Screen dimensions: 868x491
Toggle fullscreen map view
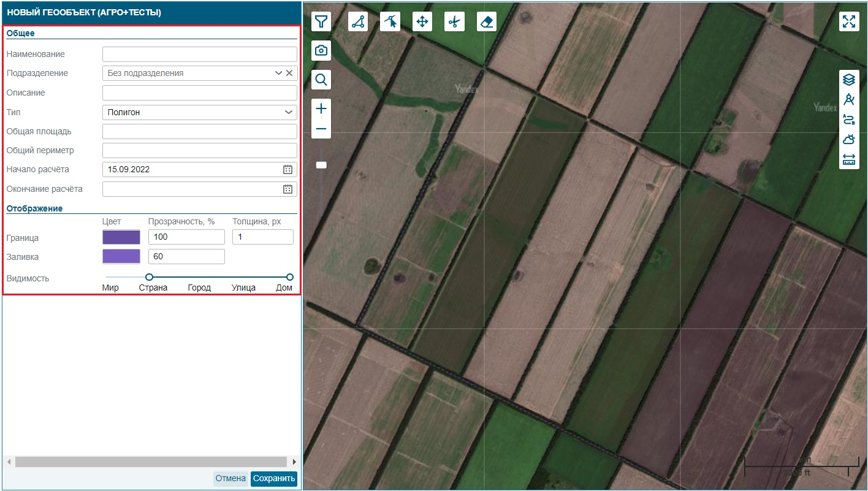[848, 21]
